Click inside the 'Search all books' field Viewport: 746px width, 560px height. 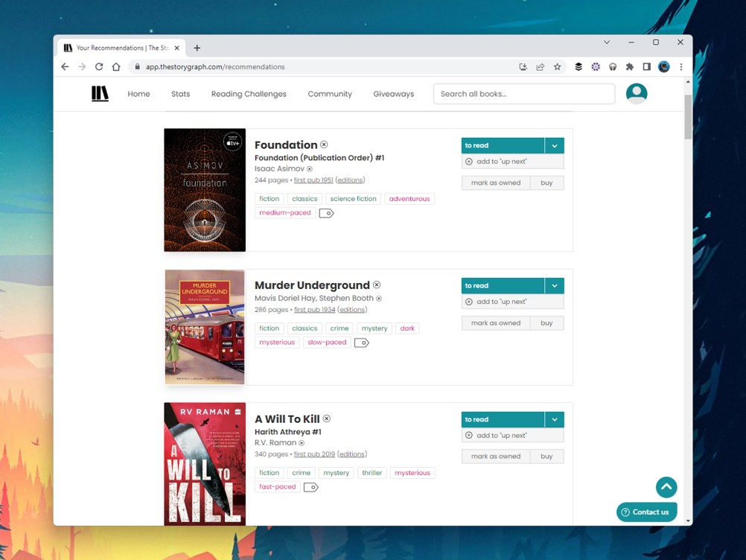coord(523,93)
